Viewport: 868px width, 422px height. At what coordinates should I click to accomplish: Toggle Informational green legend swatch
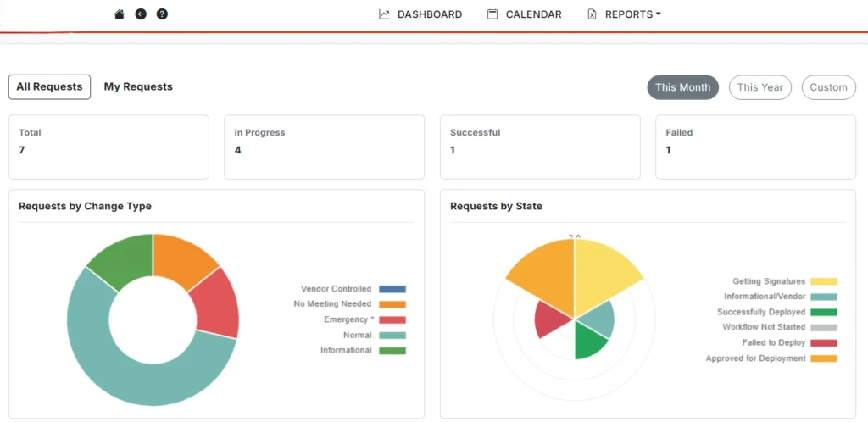point(392,350)
